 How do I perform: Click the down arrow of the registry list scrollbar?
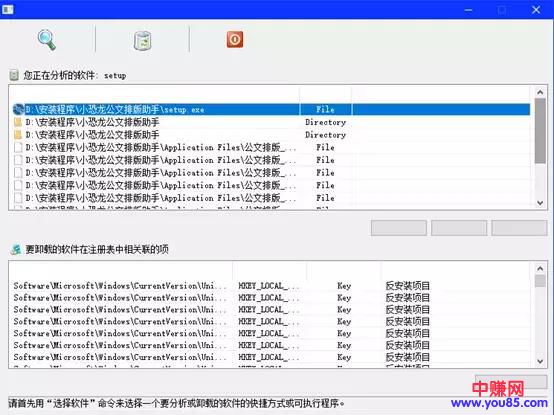pyautogui.click(x=540, y=361)
